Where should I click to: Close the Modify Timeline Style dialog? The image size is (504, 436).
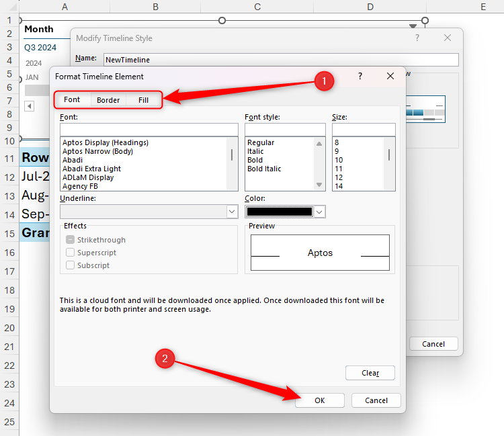click(x=447, y=38)
